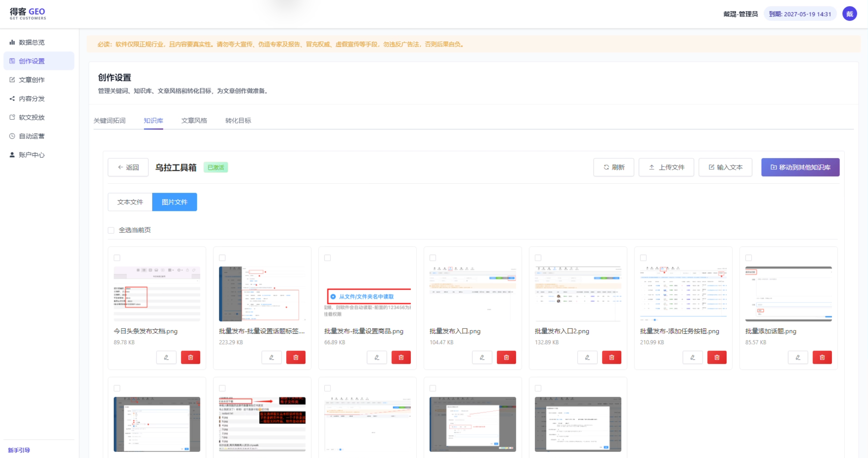Click 移动到其他知识库 button

coord(800,167)
